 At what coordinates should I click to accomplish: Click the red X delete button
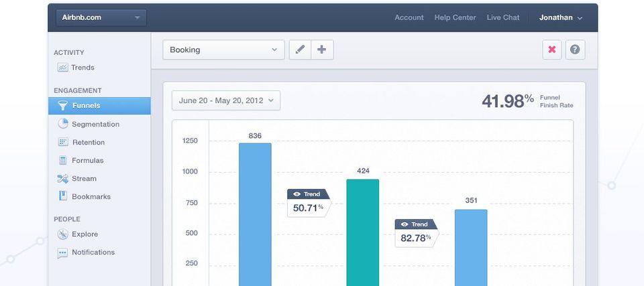pyautogui.click(x=552, y=50)
